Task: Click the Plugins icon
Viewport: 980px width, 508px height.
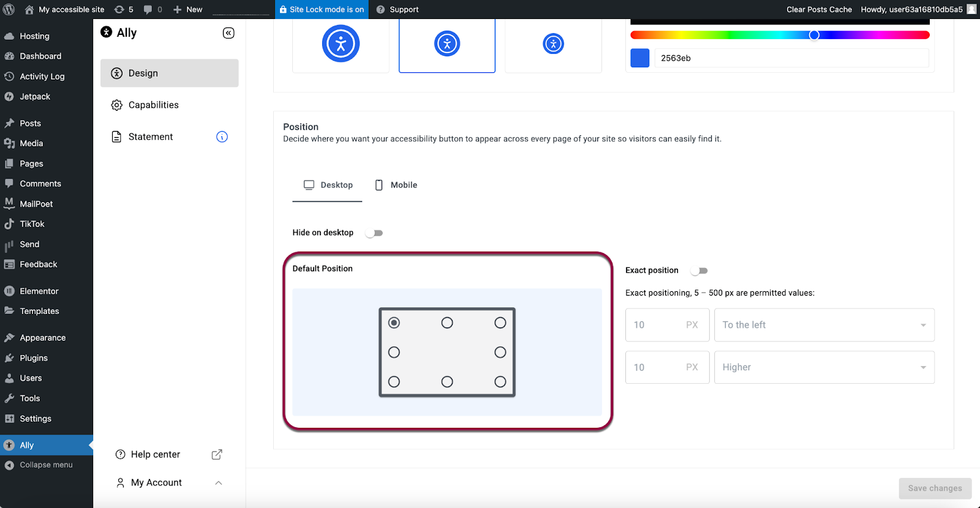Action: click(x=9, y=358)
